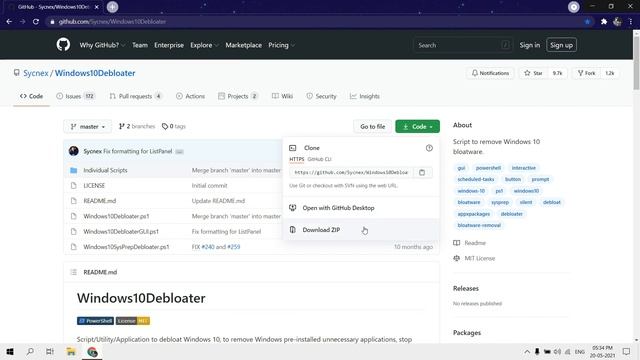Open Windows10DebloaterGUI.ps1 file

click(x=121, y=231)
